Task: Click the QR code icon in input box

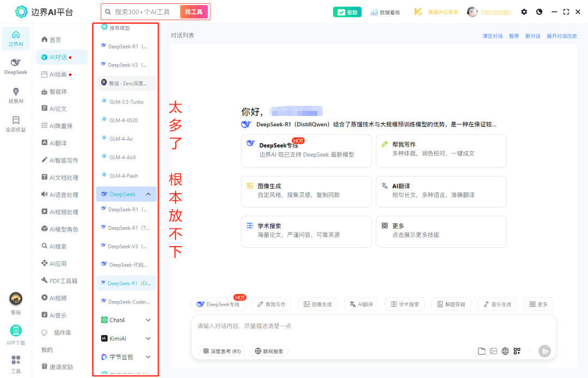Action: [517, 351]
